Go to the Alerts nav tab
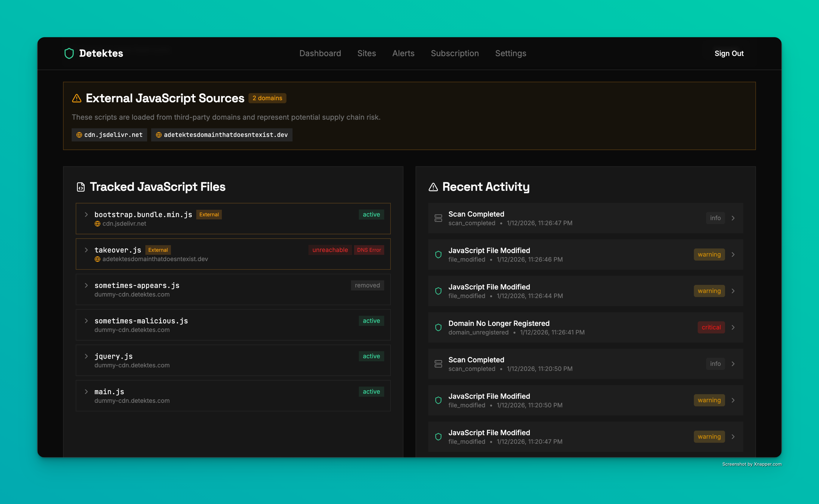Image resolution: width=819 pixels, height=504 pixels. click(403, 53)
